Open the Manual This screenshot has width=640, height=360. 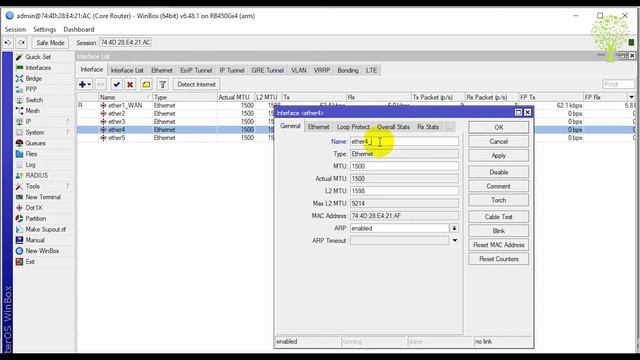pos(35,240)
